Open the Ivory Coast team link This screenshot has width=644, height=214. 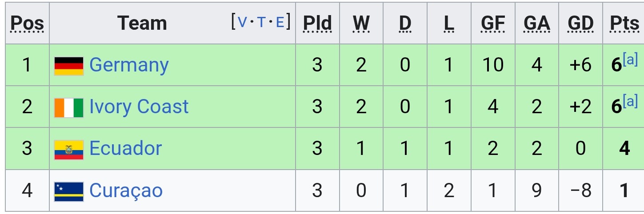[139, 107]
